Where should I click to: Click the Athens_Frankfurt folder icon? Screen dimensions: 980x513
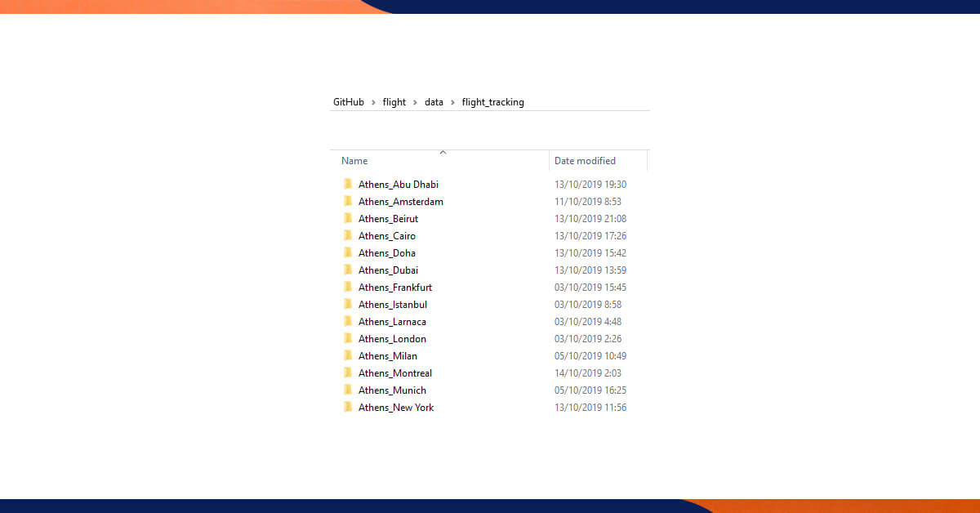click(x=348, y=287)
